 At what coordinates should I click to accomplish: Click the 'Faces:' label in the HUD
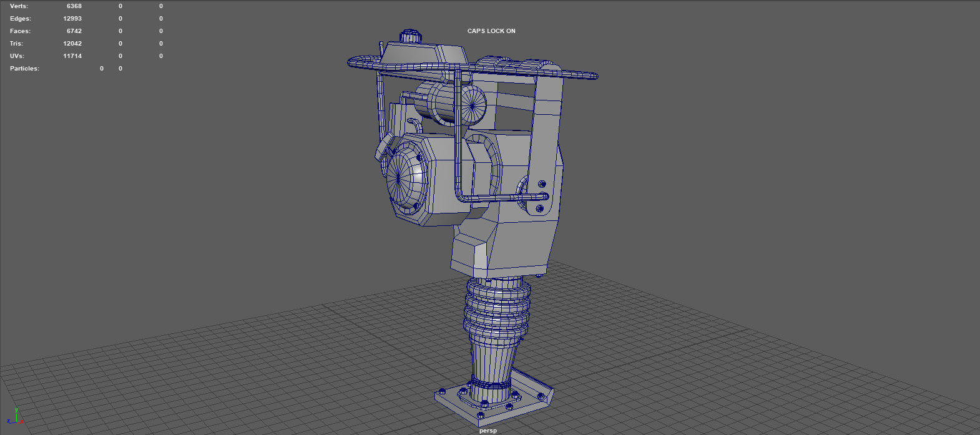tap(20, 31)
